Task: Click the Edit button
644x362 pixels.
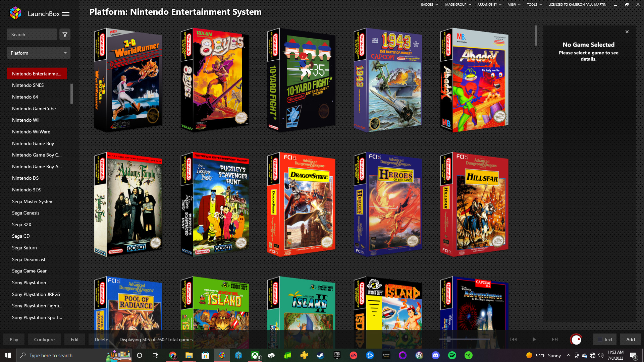Action: click(74, 340)
